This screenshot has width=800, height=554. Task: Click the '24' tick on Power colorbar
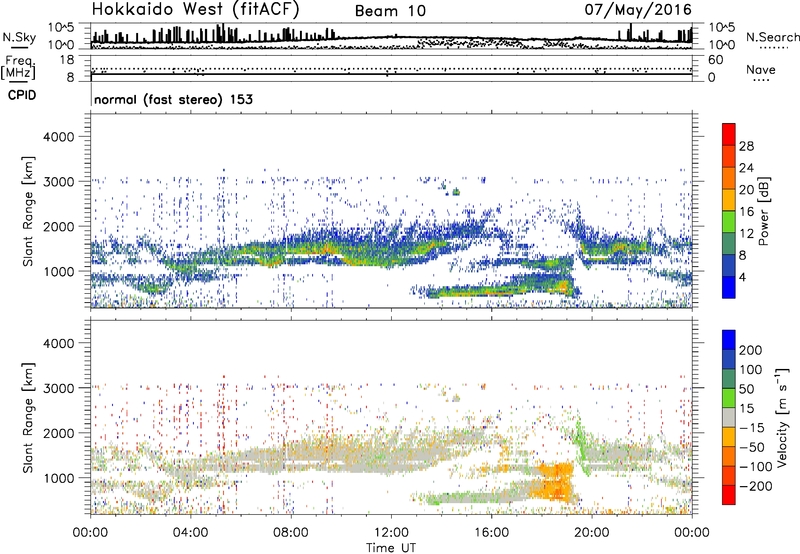coord(746,168)
